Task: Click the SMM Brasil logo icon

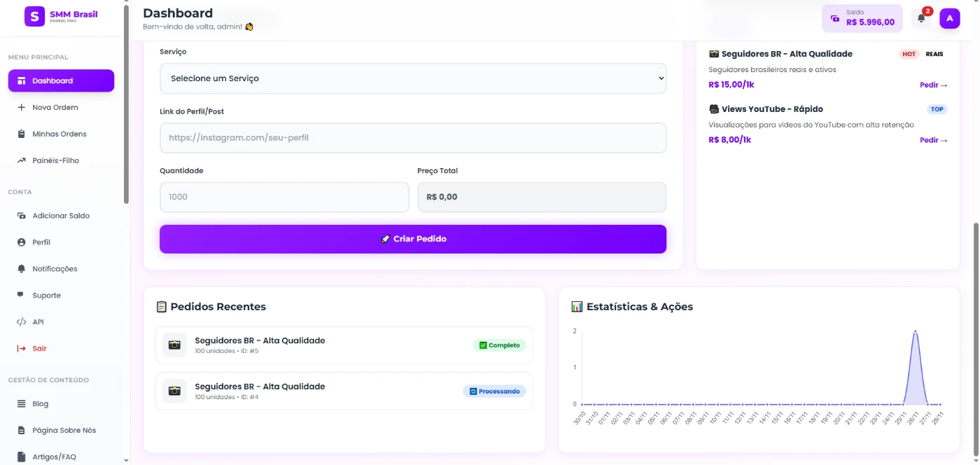Action: (34, 17)
